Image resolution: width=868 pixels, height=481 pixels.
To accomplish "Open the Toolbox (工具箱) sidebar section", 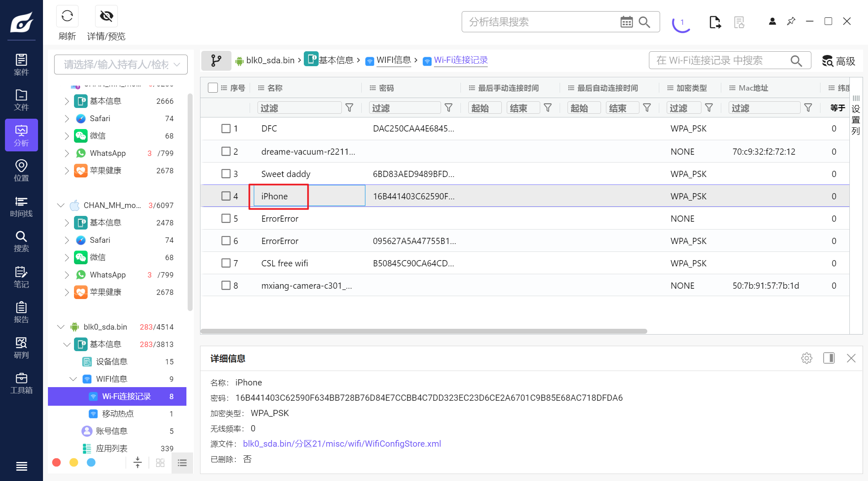I will pos(21,383).
